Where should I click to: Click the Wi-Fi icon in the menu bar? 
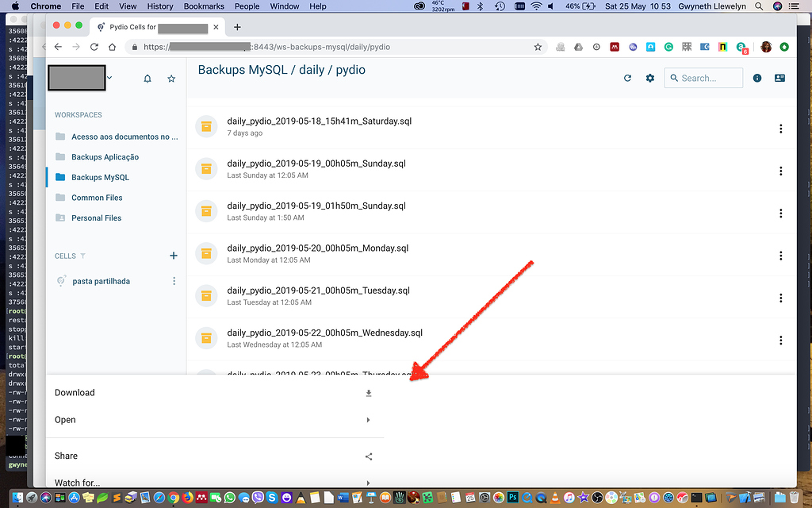(538, 6)
